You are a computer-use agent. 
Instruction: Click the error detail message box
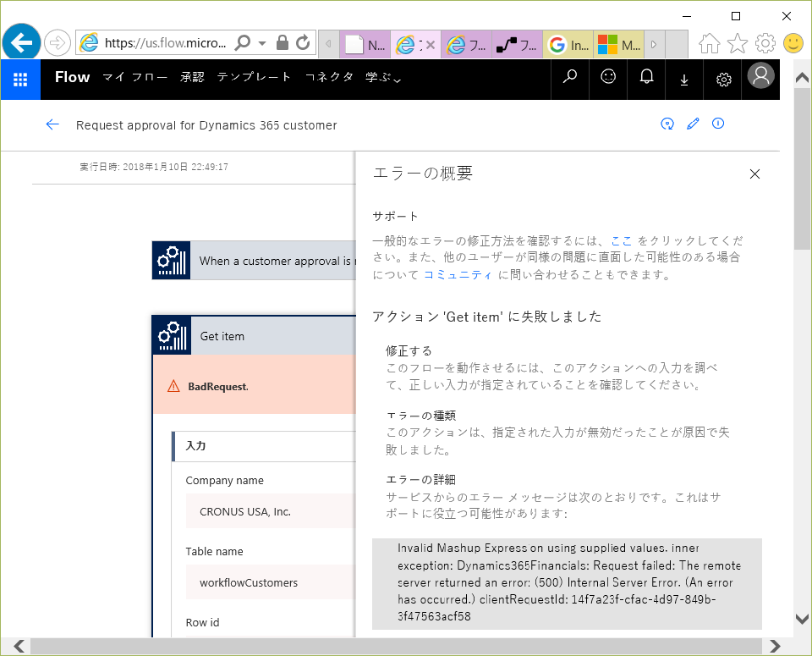point(567,583)
